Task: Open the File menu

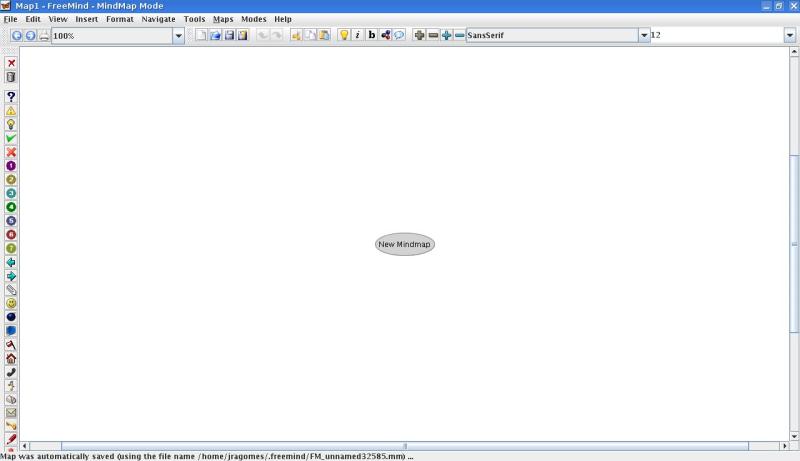Action: tap(10, 19)
